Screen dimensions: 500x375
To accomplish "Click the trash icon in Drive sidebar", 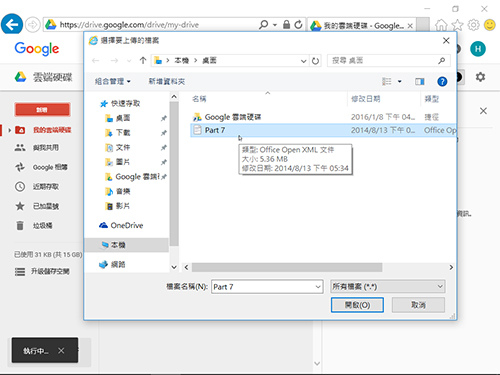I will 20,226.
